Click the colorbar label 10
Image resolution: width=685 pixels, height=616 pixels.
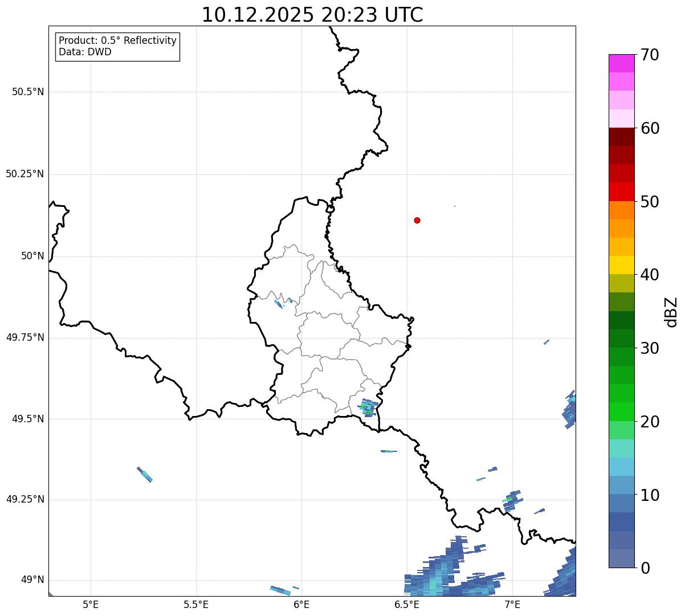coord(650,495)
